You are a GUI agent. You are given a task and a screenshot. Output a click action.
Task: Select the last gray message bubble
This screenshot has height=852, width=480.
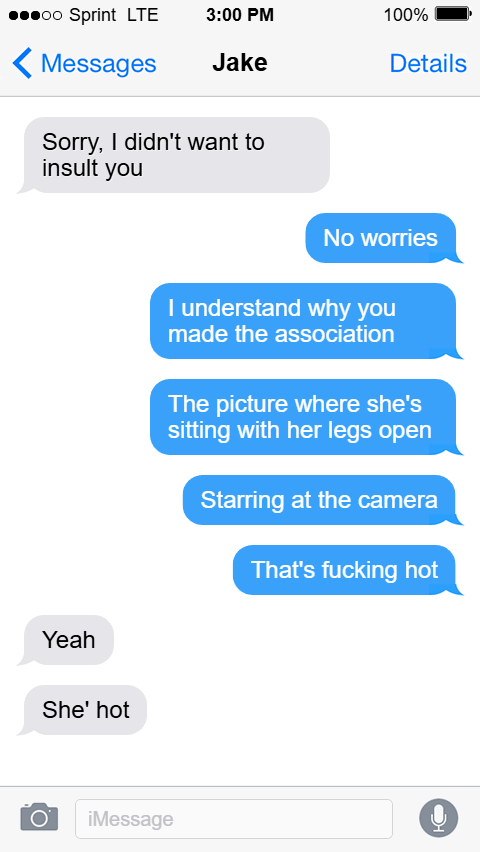coord(84,710)
